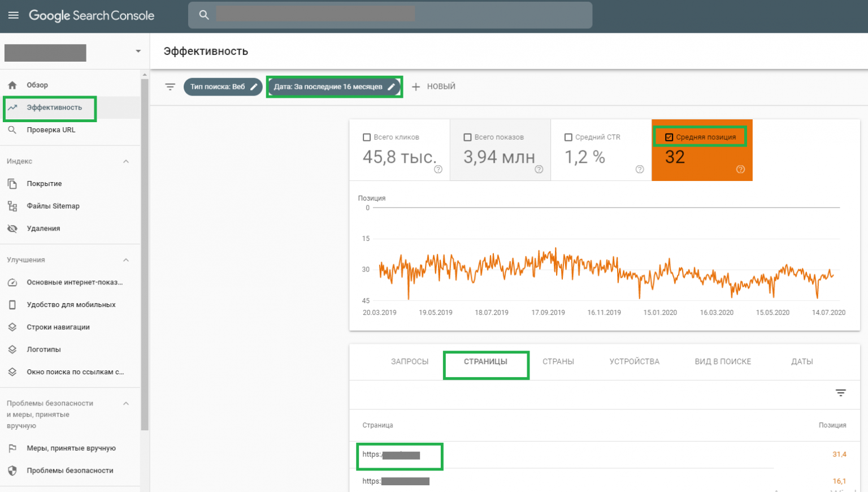Click the Обзор home icon in sidebar
Image resolution: width=868 pixels, height=492 pixels.
click(12, 85)
